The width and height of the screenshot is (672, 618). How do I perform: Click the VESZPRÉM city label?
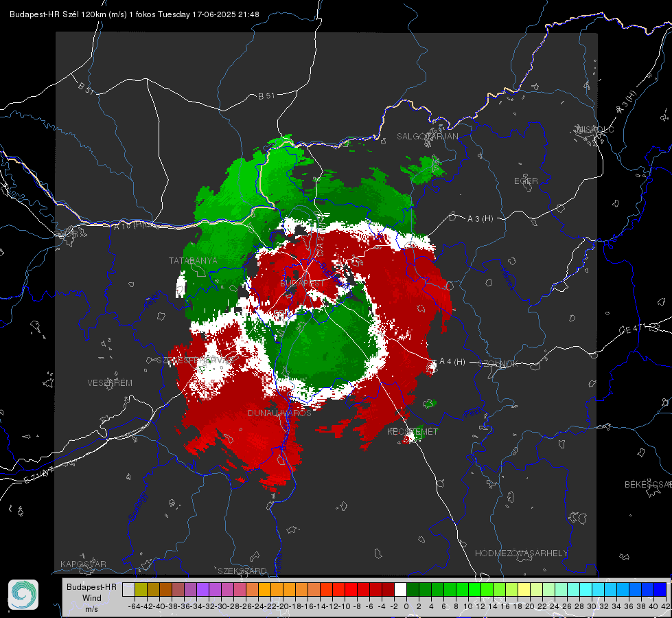[110, 382]
